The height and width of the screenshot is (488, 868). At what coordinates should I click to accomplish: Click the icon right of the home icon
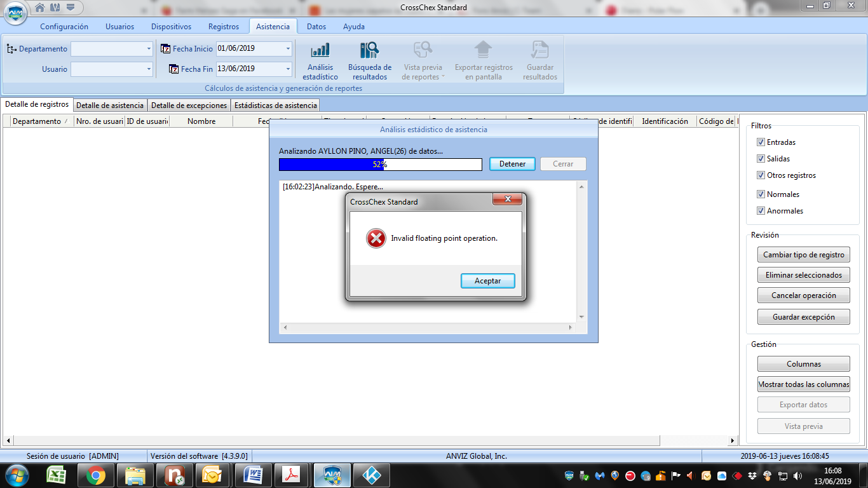(55, 8)
